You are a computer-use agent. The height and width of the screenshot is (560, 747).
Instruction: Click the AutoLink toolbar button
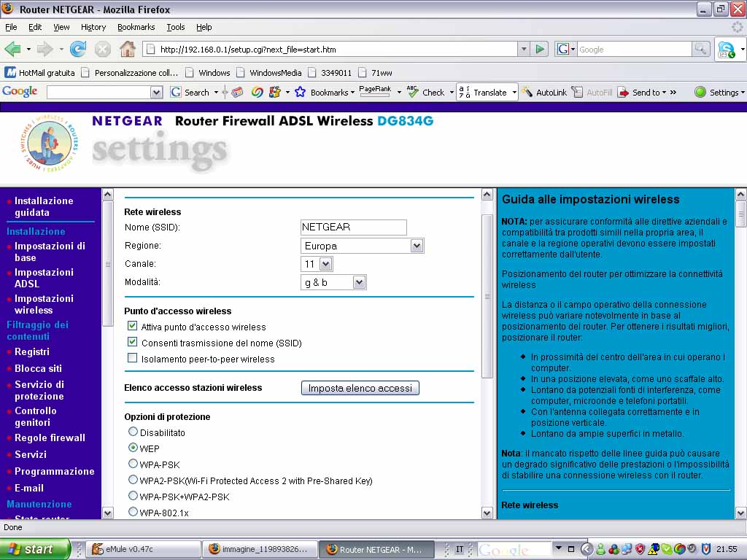tap(544, 93)
